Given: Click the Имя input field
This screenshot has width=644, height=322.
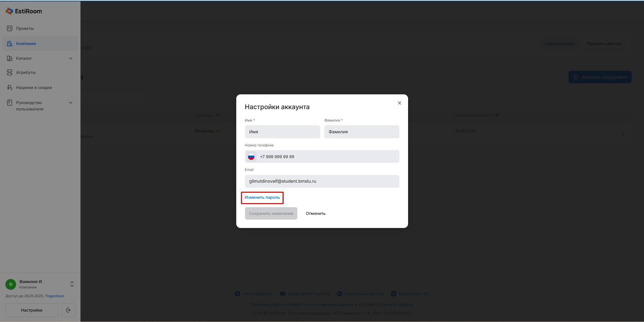Looking at the screenshot, I should tap(282, 132).
